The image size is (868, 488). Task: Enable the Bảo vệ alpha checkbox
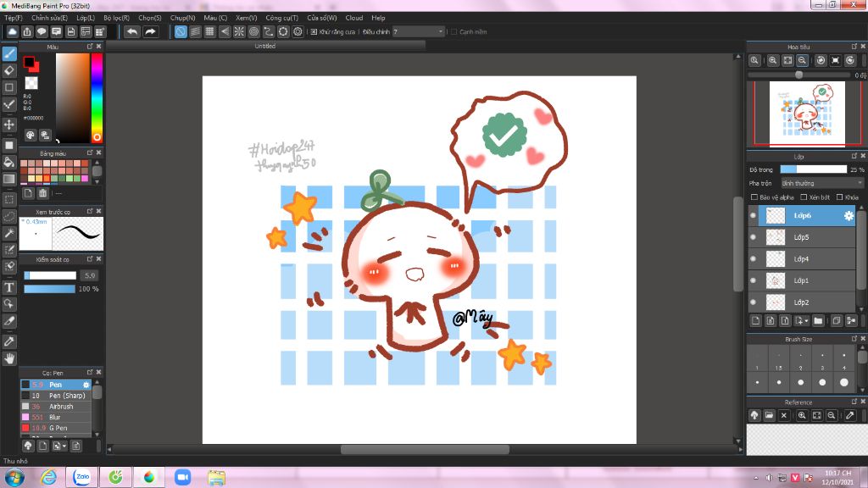[x=754, y=197]
